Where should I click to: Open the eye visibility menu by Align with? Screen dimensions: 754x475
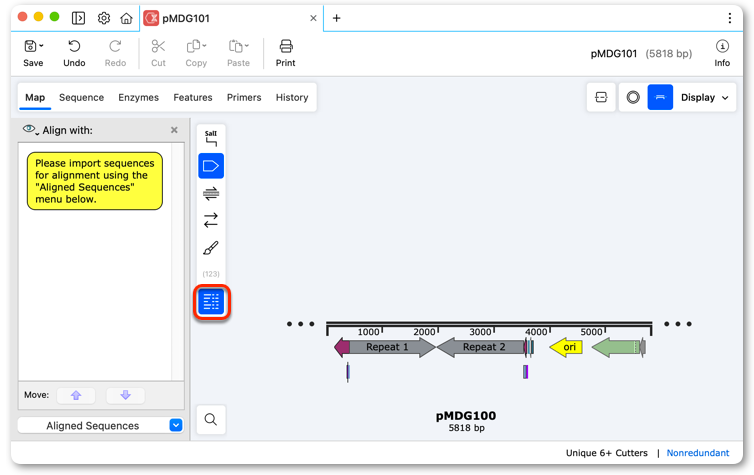[x=31, y=130]
